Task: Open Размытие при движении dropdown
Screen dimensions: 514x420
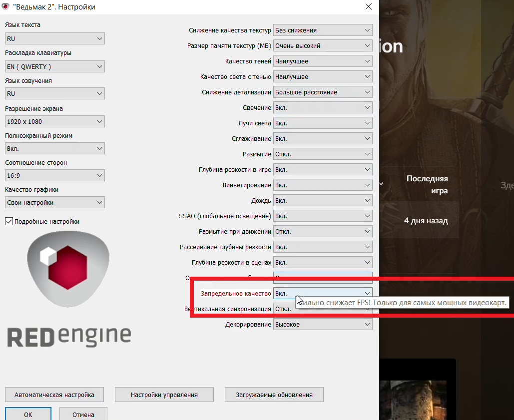Action: pos(323,232)
